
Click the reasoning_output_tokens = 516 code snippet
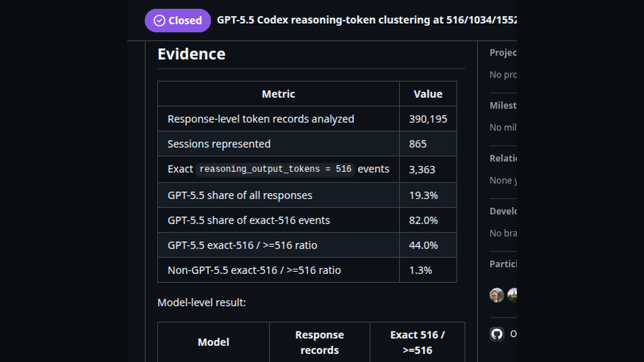[x=275, y=169]
